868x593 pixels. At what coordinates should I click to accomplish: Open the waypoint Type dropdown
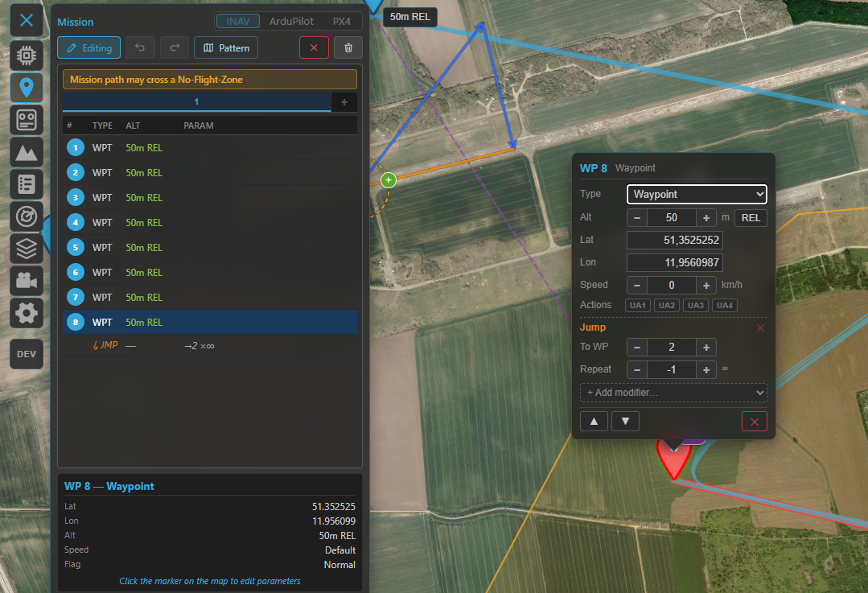697,195
